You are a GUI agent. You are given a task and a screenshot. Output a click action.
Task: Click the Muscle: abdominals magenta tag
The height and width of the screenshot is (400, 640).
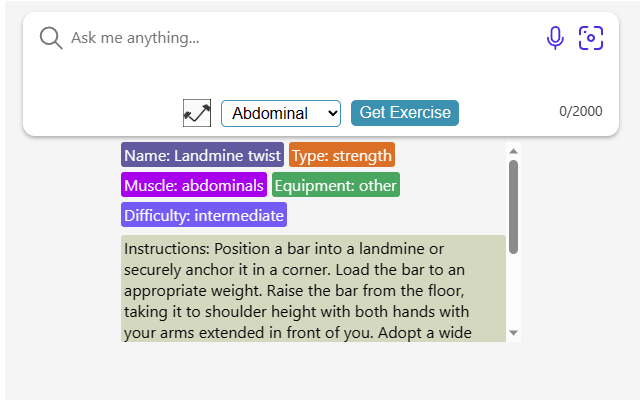click(x=194, y=185)
